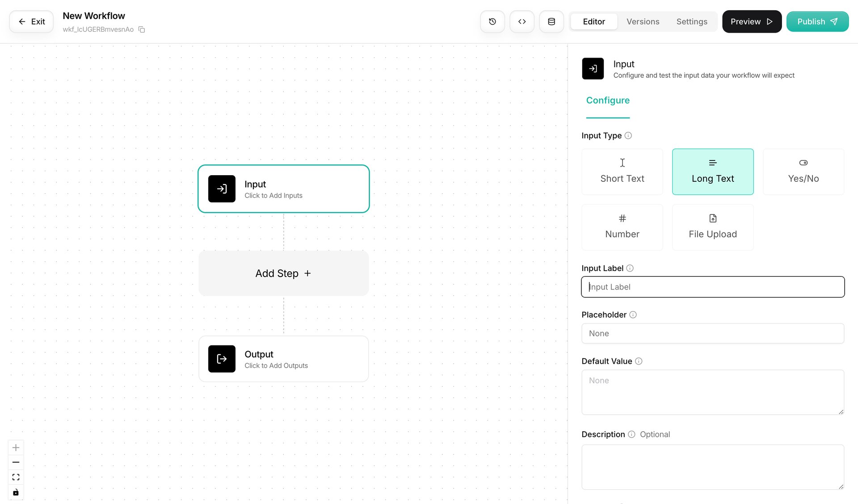
Task: Zoom out on the canvas
Action: 16,462
